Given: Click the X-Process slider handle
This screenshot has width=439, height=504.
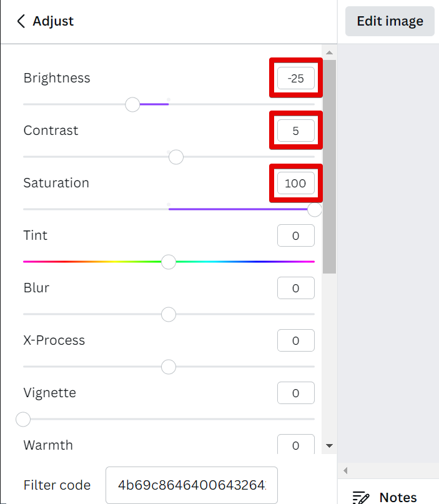Looking at the screenshot, I should pos(169,367).
